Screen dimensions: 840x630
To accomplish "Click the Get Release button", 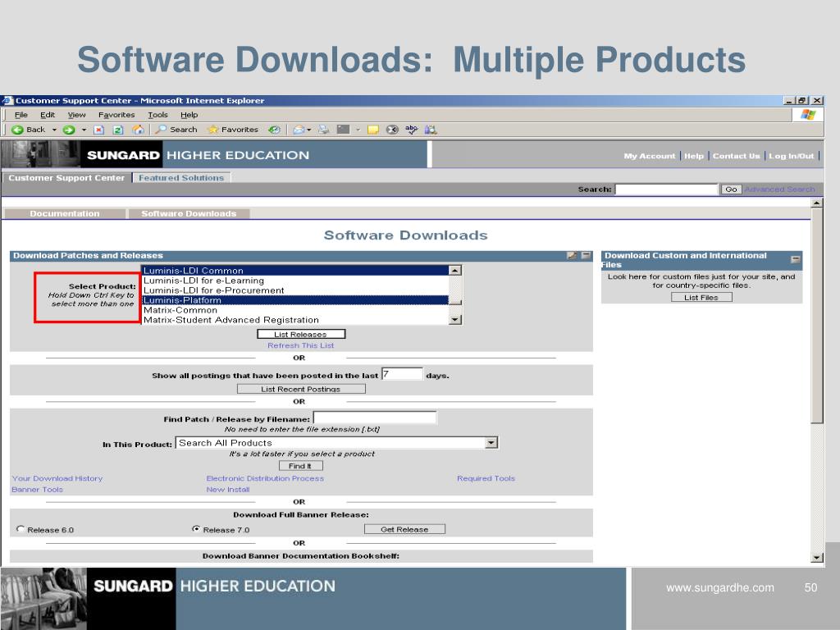I will [404, 529].
